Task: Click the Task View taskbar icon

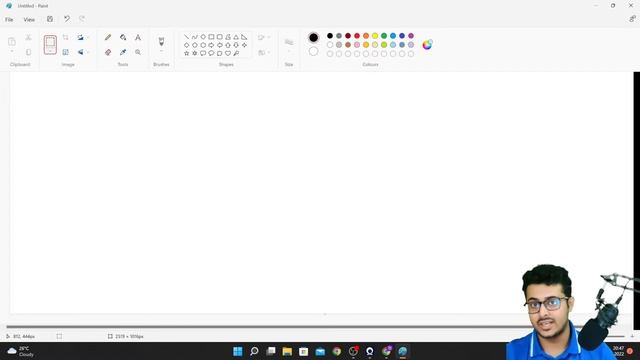Action: [271, 351]
